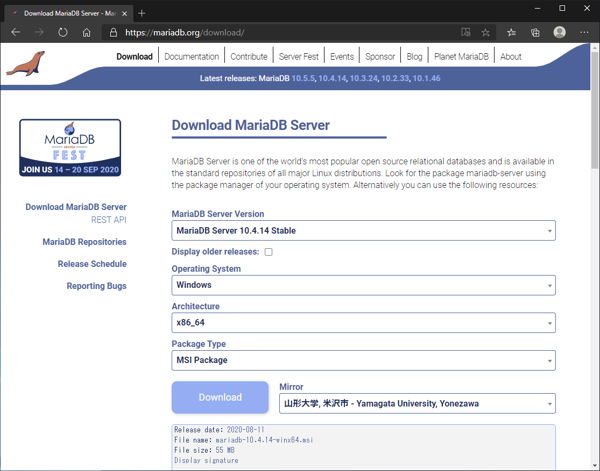
Task: Toggle Display older releases checkbox
Action: click(x=269, y=252)
